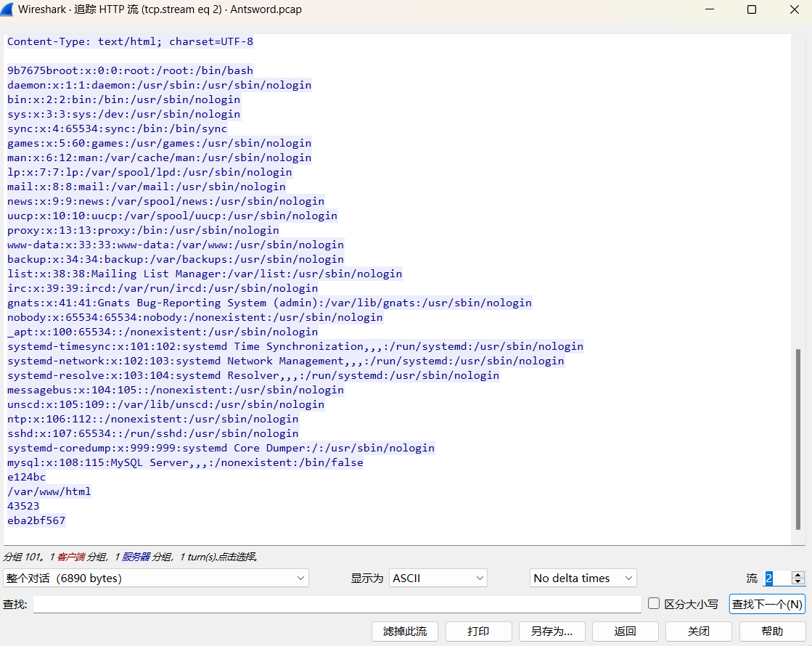The image size is (812, 646).
Task: Click the vertical scrollbar thumb of stream text
Action: click(x=798, y=439)
